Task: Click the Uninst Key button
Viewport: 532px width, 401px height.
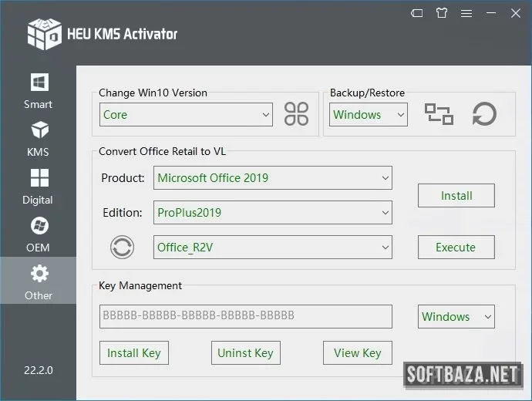Action: (246, 353)
